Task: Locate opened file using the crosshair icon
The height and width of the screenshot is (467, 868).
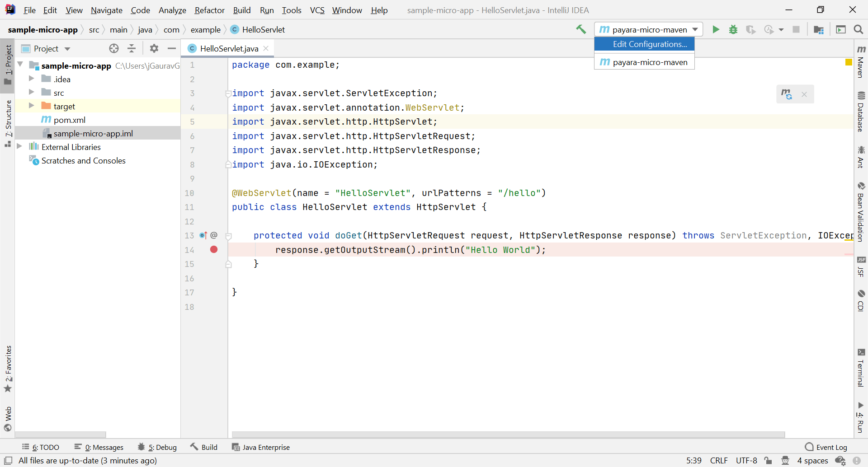Action: tap(113, 48)
